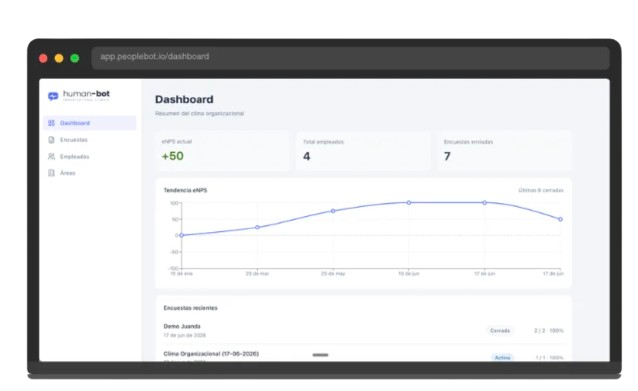Click the Dashboard grid icon in sidebar
The image size is (638, 391).
(x=51, y=123)
